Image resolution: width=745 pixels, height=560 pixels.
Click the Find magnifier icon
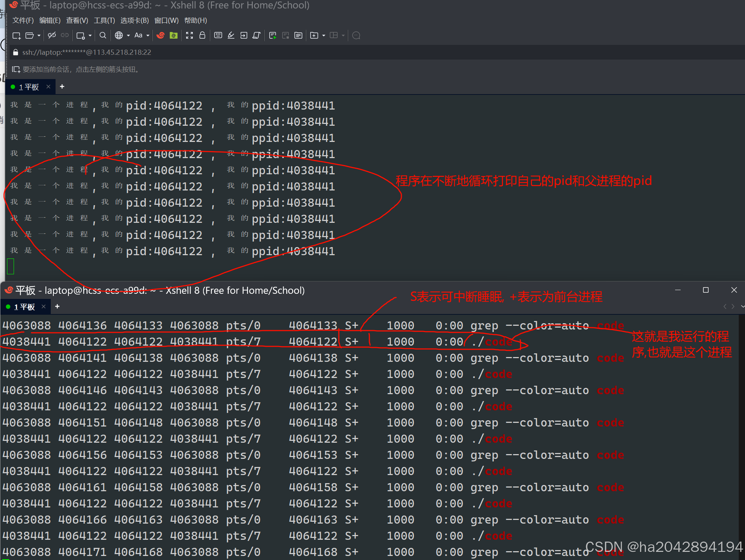coord(103,35)
